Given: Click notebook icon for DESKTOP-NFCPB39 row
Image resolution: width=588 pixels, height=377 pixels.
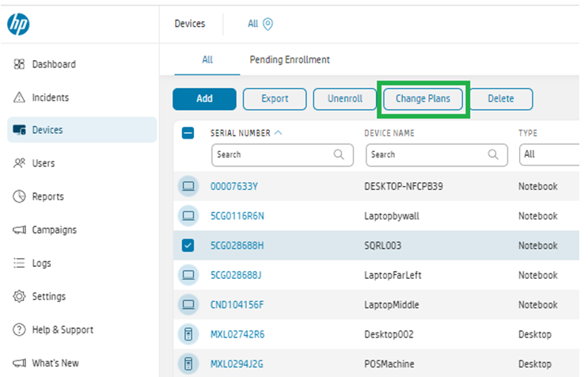Looking at the screenshot, I should point(188,186).
